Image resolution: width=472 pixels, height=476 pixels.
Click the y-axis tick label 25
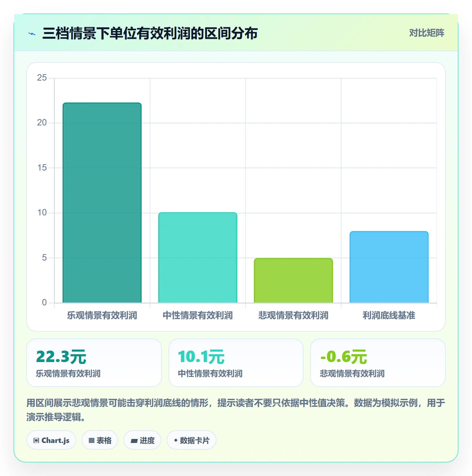pos(42,78)
